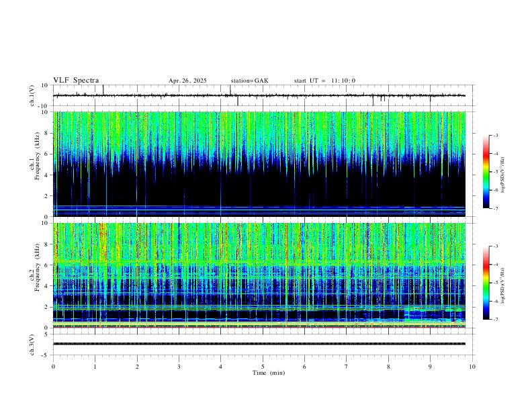Click the ch.1 spectrogram plot area
Image resolution: width=532 pixels, height=411 pixels.
tap(259, 164)
